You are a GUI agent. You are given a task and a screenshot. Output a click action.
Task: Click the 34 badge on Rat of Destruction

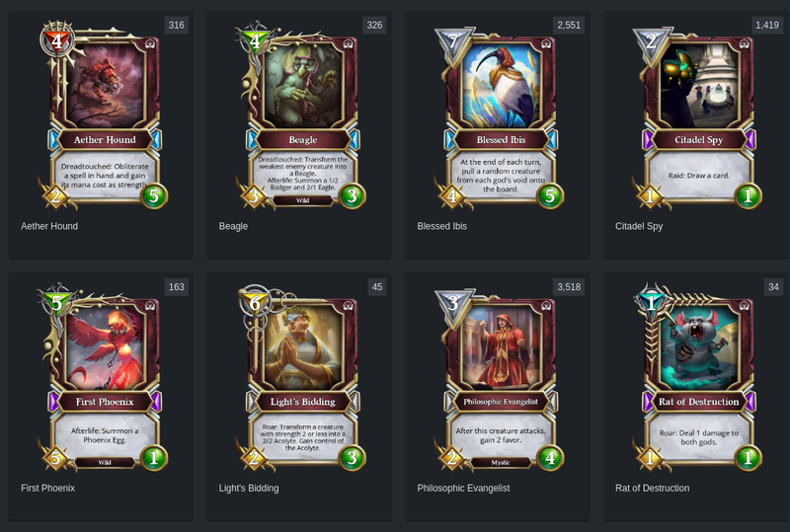point(773,287)
